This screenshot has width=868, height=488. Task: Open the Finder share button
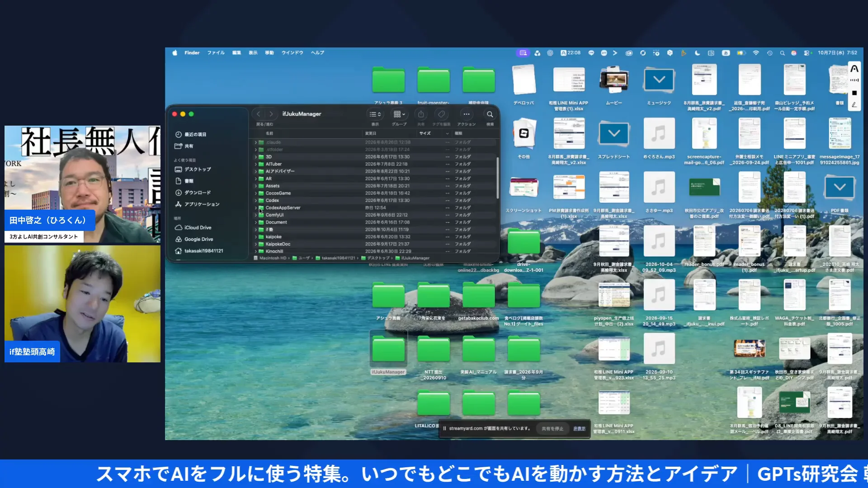coord(421,114)
